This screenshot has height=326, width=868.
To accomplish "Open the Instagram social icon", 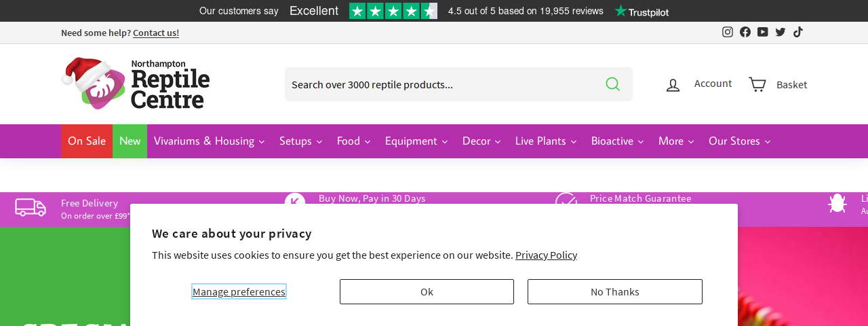I will (728, 32).
